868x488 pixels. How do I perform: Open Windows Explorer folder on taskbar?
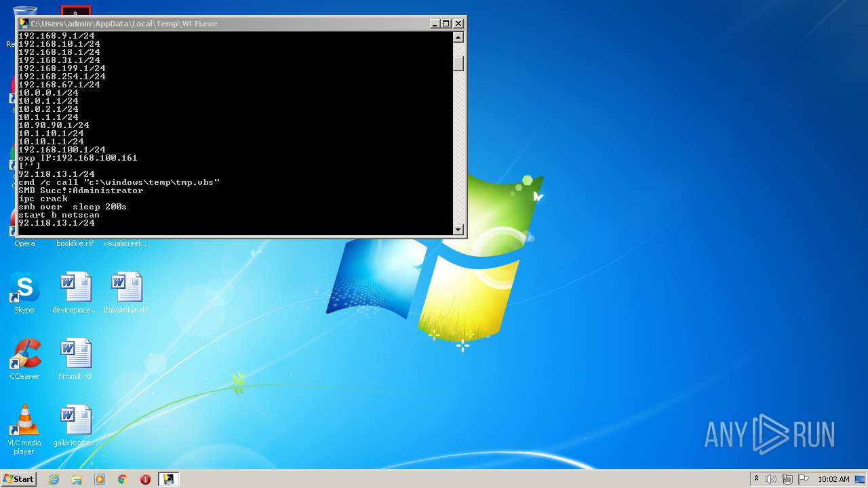pos(77,479)
